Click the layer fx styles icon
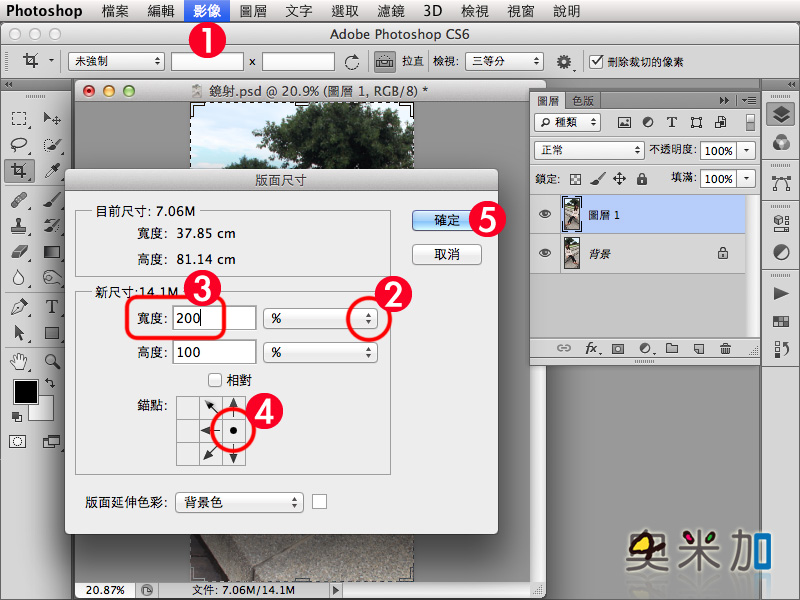Screen dimensions: 800x600 click(x=591, y=348)
